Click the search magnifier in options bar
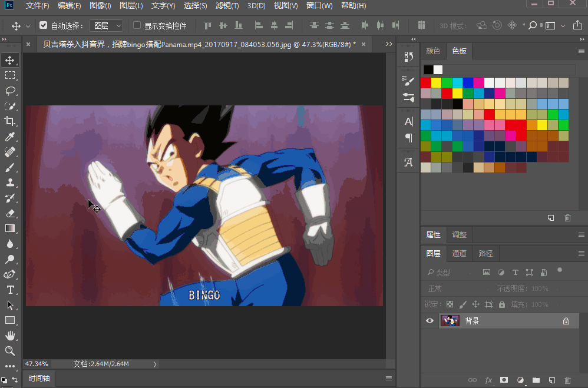588x388 pixels. point(533,25)
